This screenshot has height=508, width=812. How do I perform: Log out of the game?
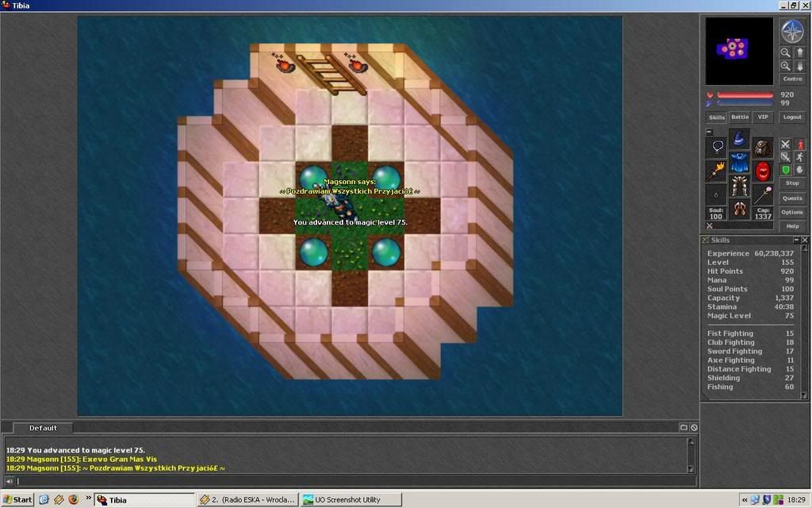click(792, 117)
